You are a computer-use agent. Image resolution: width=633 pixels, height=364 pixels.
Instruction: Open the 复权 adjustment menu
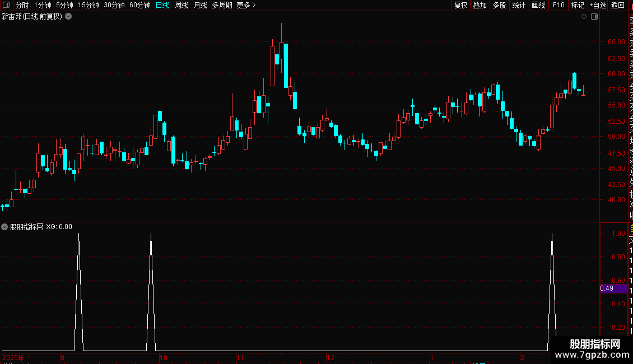(460, 5)
